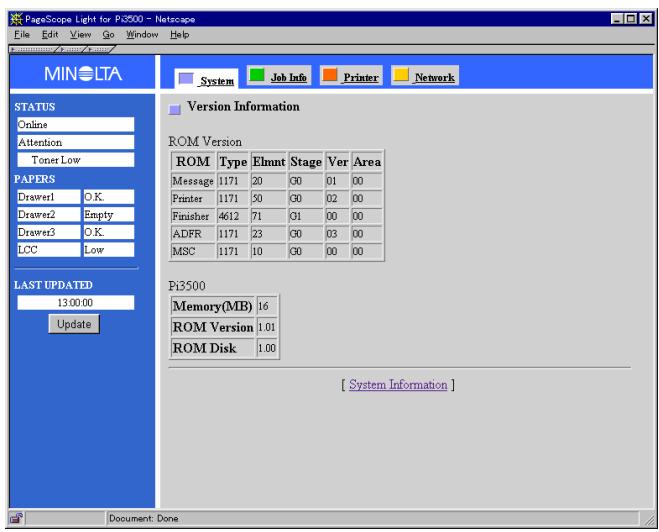Select the Drawer3 paper cell
This screenshot has width=659, height=532.
tap(49, 232)
